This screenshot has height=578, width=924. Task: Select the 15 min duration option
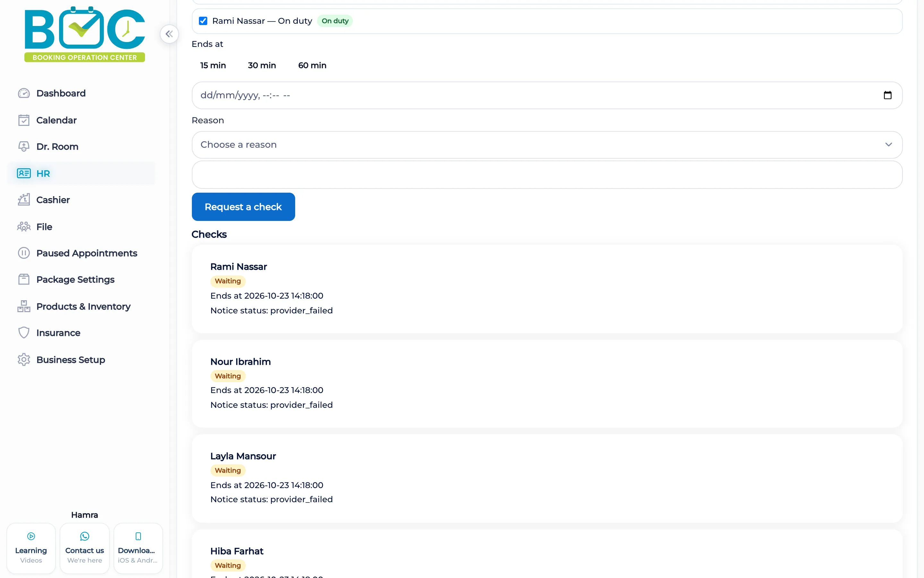pyautogui.click(x=213, y=66)
